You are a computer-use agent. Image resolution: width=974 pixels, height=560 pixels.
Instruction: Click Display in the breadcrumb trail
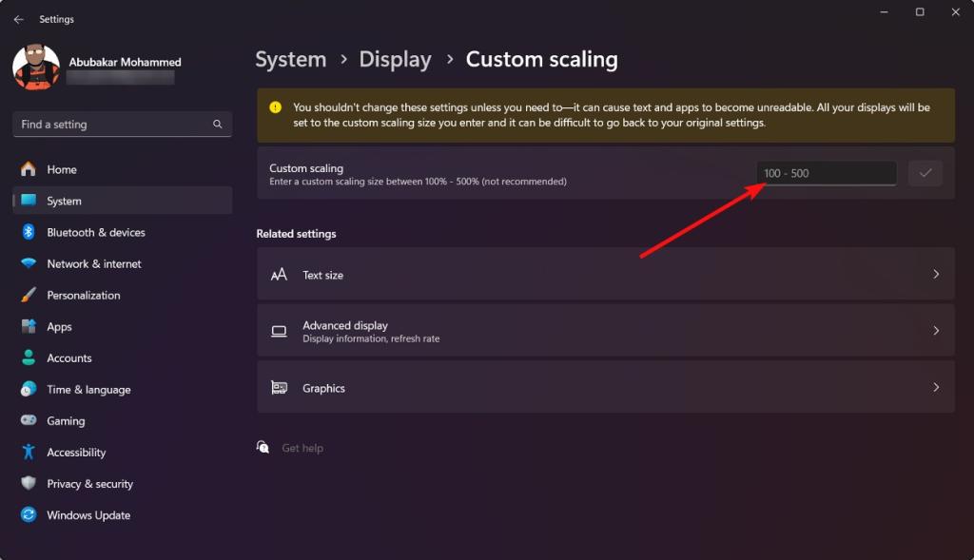tap(395, 59)
